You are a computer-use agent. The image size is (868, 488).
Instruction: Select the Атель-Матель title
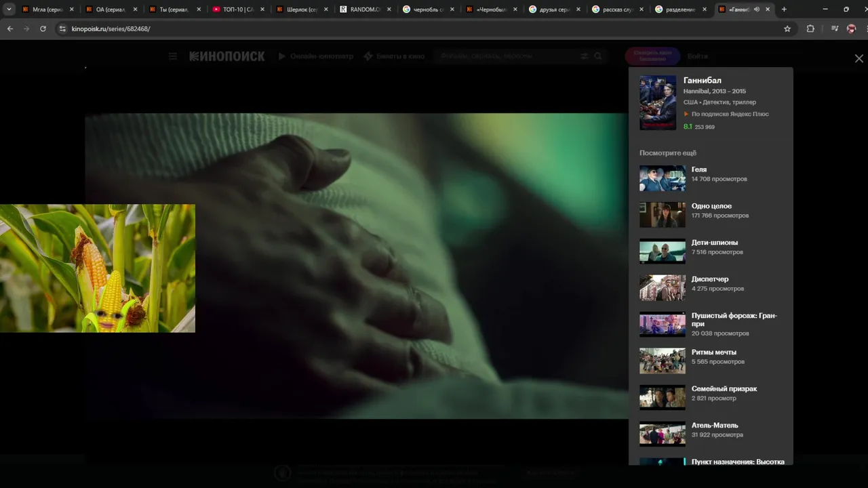715,426
